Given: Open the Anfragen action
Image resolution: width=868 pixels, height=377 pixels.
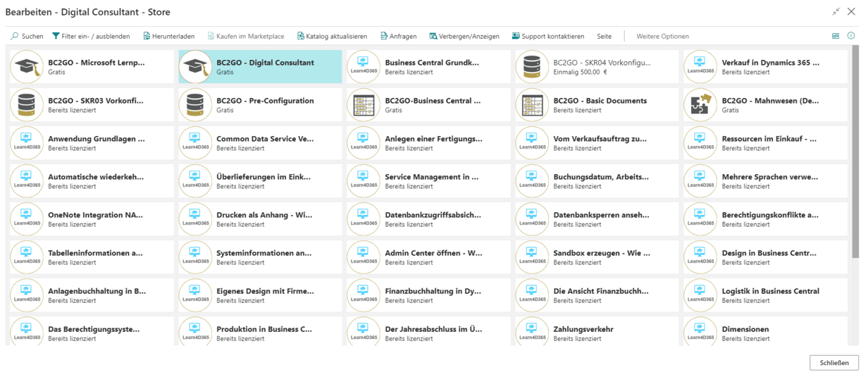Looking at the screenshot, I should (399, 36).
